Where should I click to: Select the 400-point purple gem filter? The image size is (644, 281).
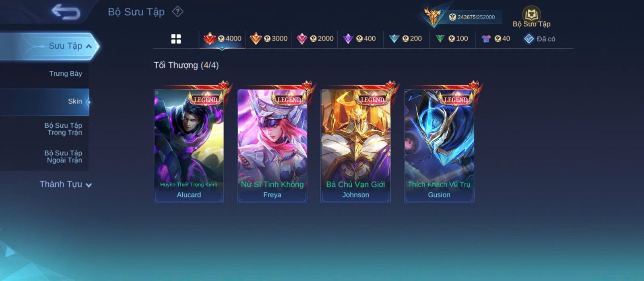pos(359,39)
